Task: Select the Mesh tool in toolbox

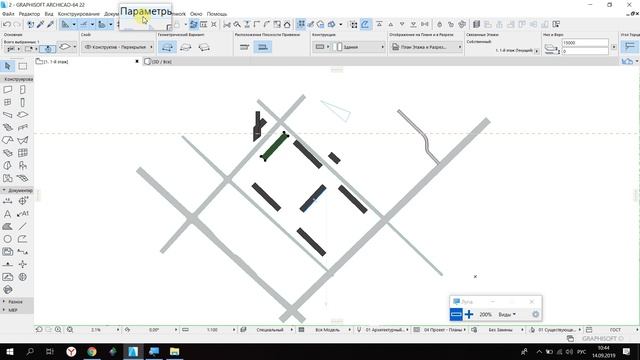Action: (x=23, y=178)
